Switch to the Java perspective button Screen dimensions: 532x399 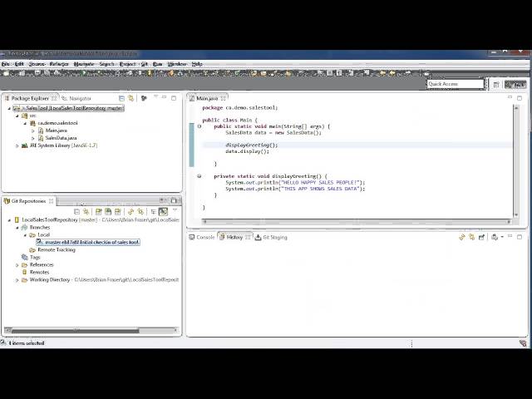515,85
